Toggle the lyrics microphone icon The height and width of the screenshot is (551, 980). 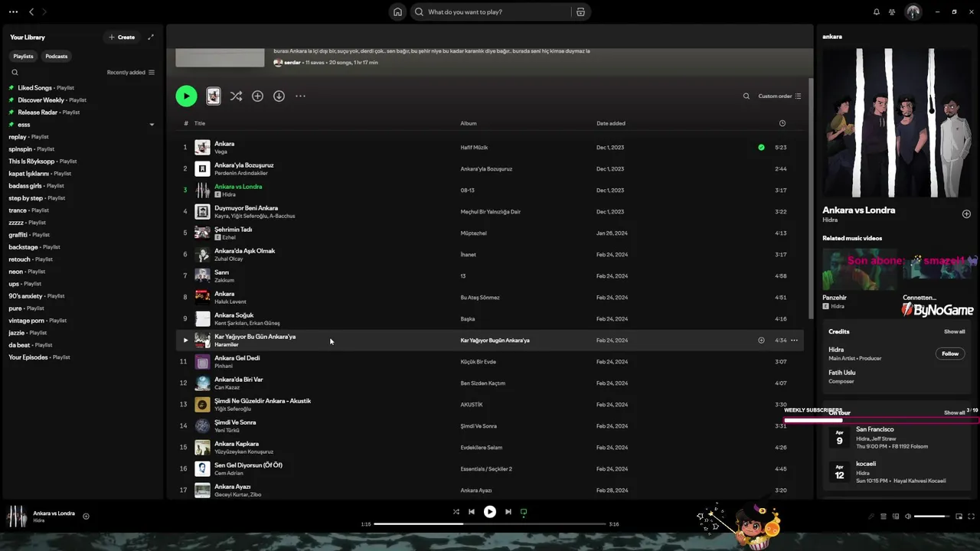click(871, 517)
